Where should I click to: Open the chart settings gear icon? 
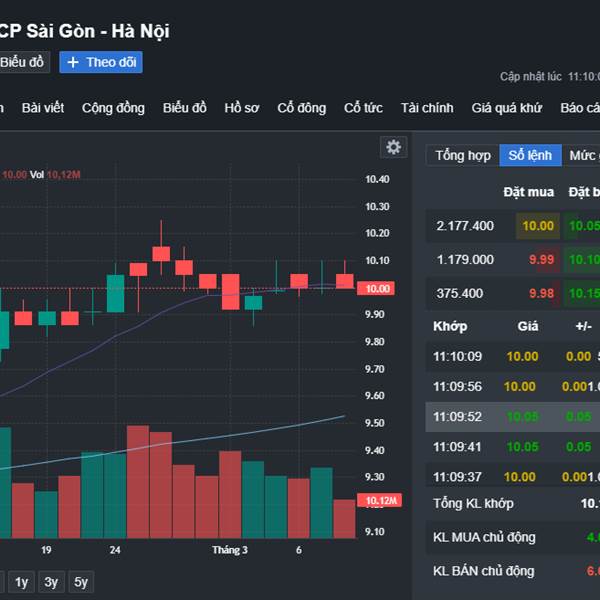tap(394, 147)
